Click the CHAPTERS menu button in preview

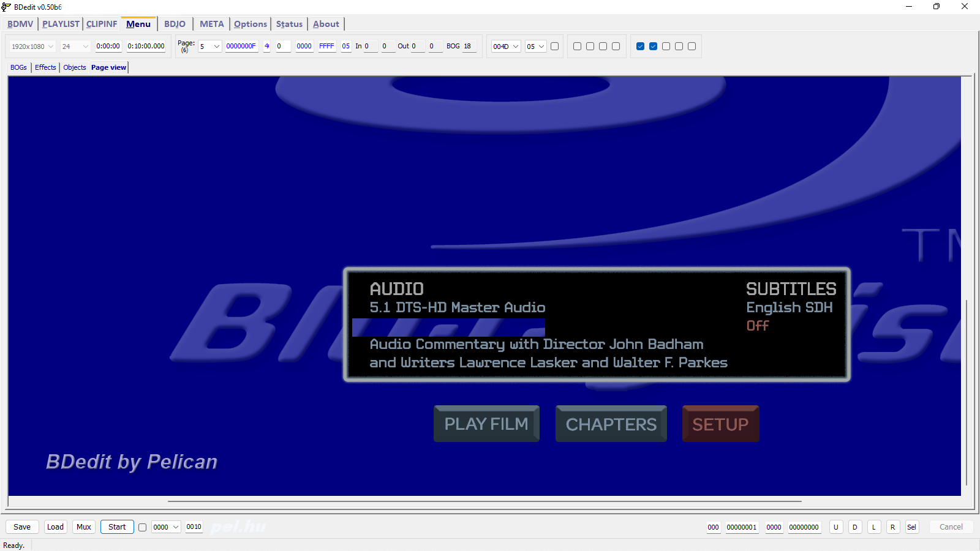pos(611,424)
